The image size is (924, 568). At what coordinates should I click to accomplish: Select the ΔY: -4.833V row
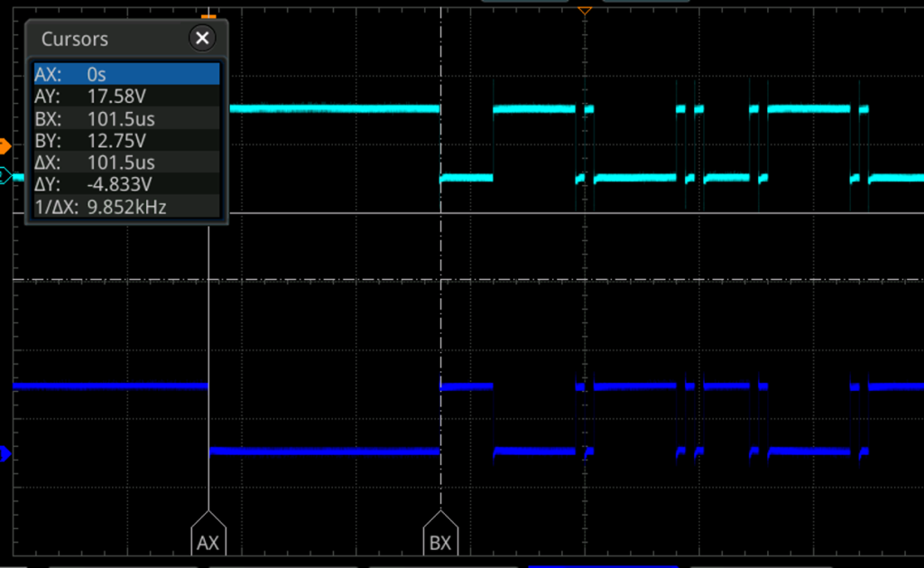click(x=126, y=184)
